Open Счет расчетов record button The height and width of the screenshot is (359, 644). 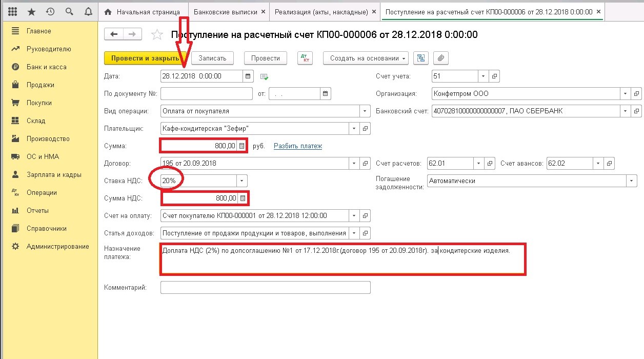click(x=490, y=163)
